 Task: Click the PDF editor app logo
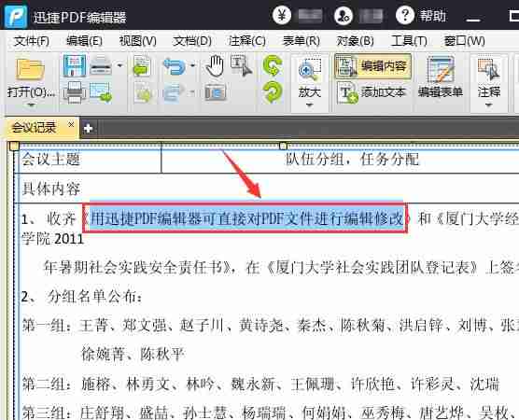pyautogui.click(x=16, y=16)
